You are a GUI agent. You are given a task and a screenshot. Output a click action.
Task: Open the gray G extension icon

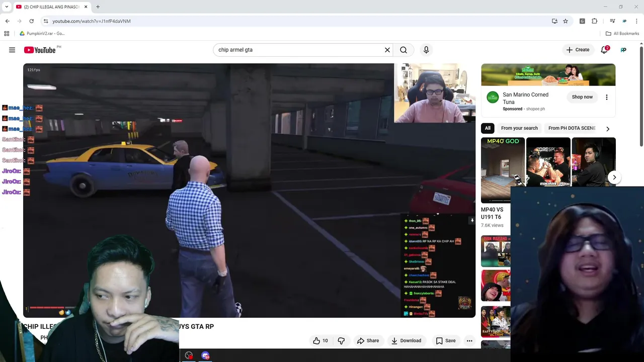tap(582, 21)
